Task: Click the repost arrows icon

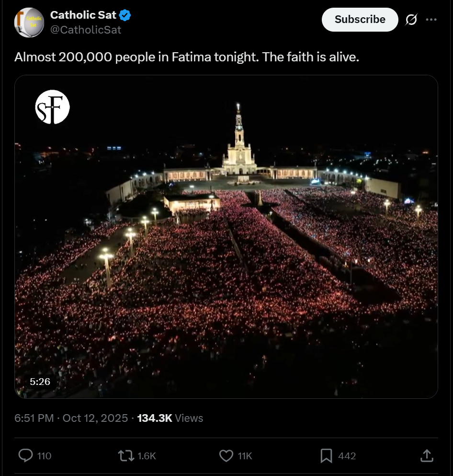Action: click(x=126, y=455)
